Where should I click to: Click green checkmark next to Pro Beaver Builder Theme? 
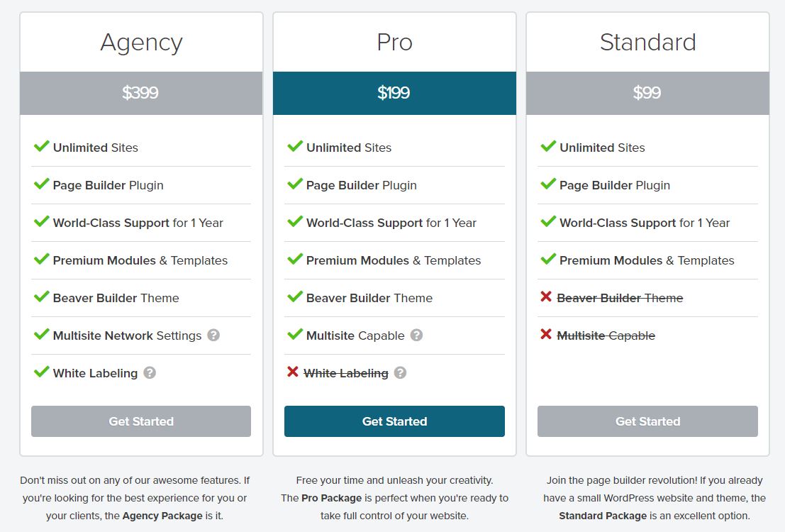click(x=295, y=296)
